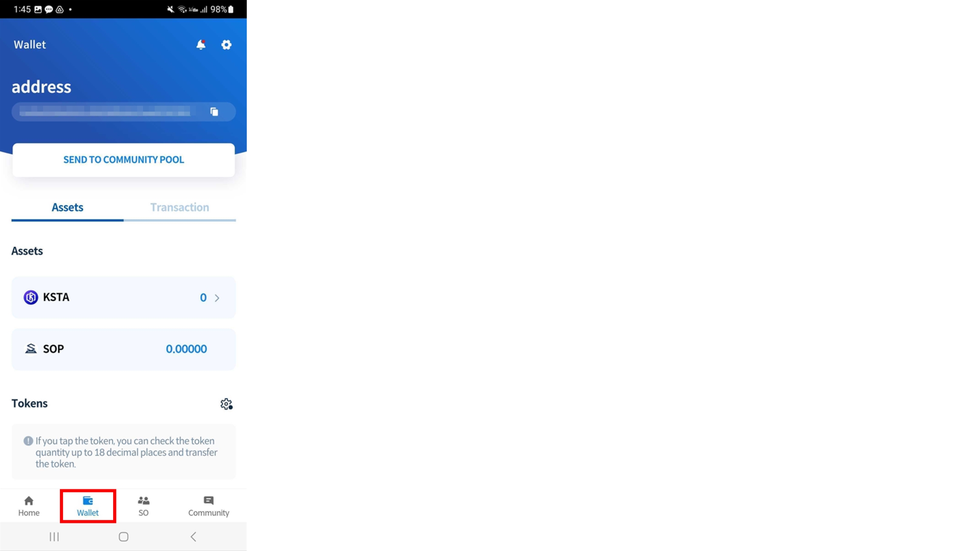Open Community in bottom navigation
This screenshot has height=551, width=980.
pos(208,506)
